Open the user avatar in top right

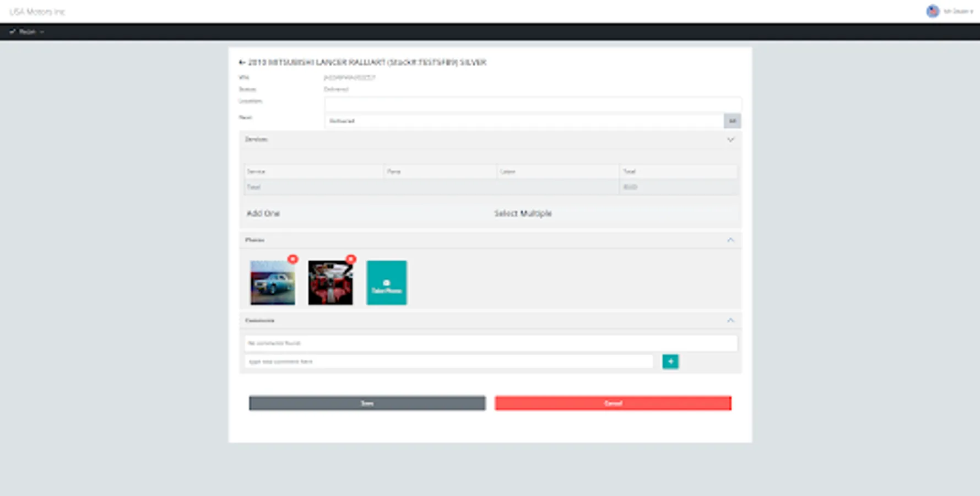(x=933, y=11)
